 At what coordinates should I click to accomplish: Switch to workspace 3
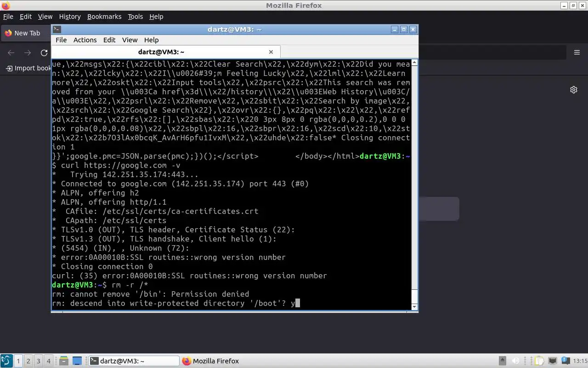(x=39, y=361)
